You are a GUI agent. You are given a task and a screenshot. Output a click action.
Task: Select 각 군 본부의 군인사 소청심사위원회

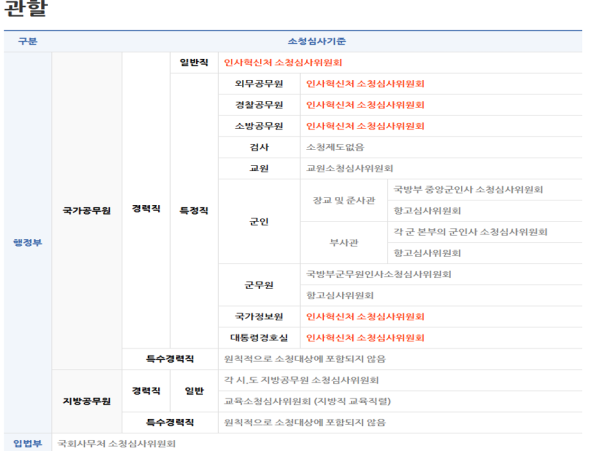pos(471,232)
